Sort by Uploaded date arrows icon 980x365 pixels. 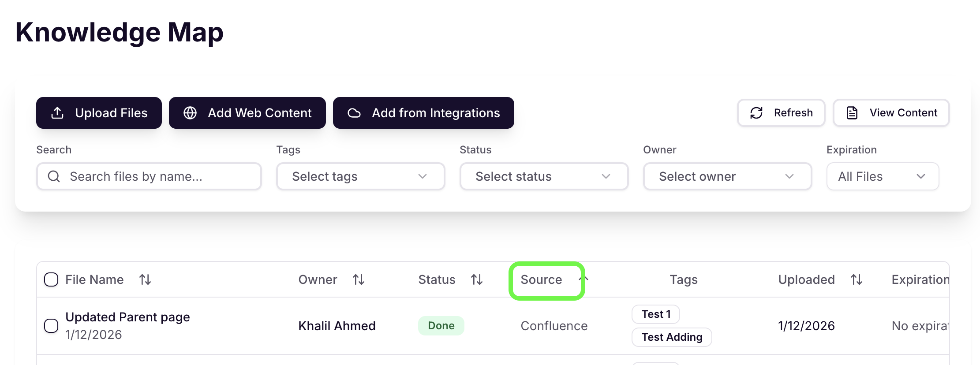coord(857,279)
